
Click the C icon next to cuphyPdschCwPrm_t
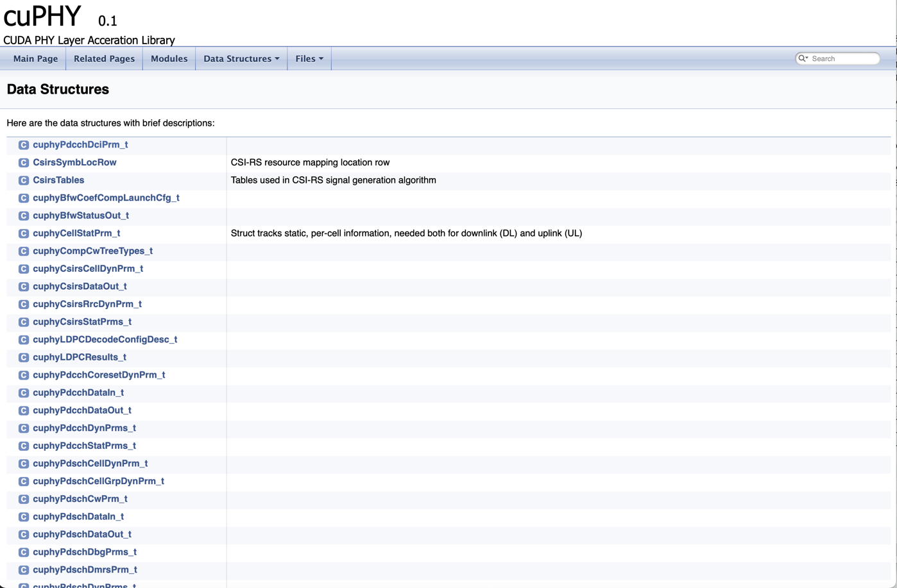pos(23,498)
